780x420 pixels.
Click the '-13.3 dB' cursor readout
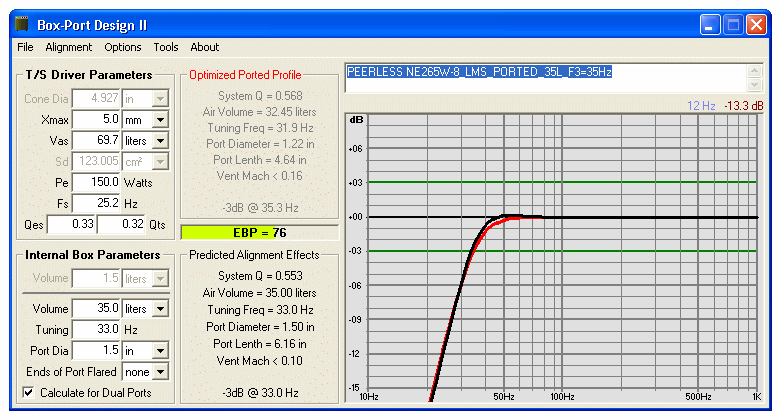click(743, 106)
